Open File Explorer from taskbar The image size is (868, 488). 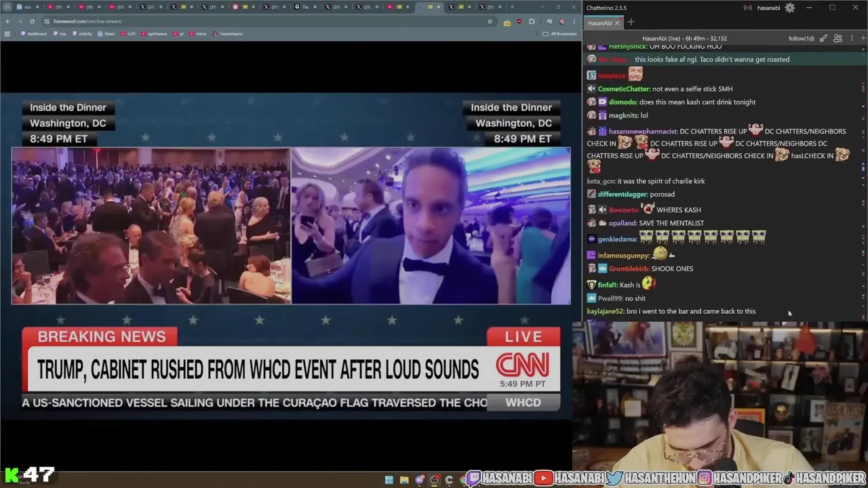tap(404, 480)
